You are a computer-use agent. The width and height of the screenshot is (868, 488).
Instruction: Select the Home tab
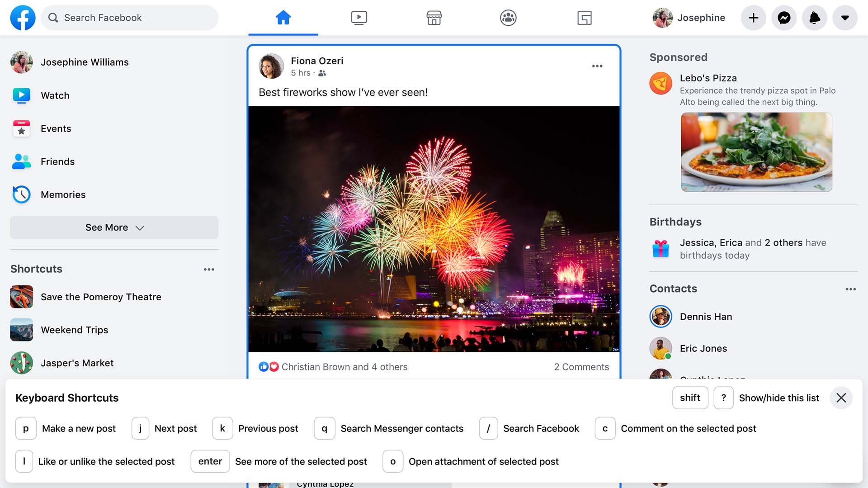click(x=283, y=18)
